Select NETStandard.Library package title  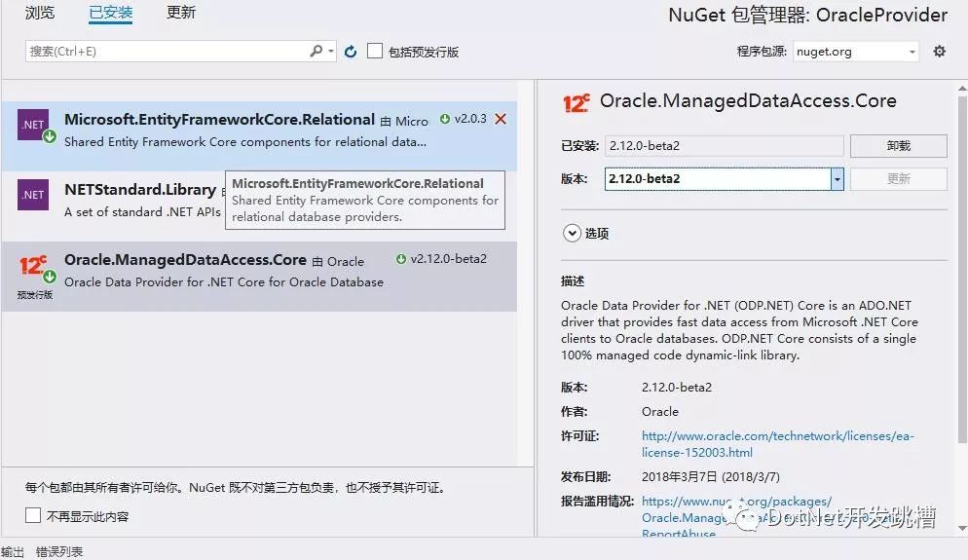pos(140,190)
